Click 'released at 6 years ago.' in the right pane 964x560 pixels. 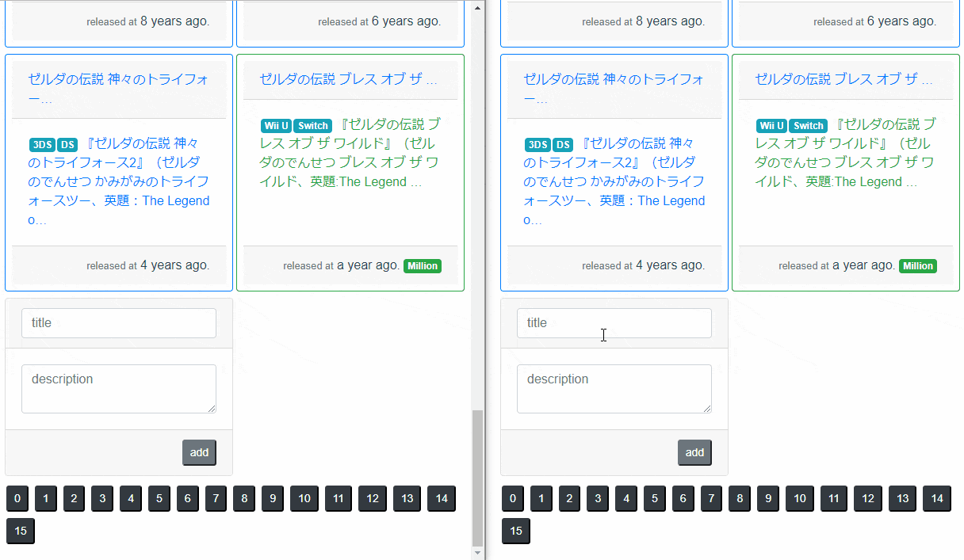(875, 21)
